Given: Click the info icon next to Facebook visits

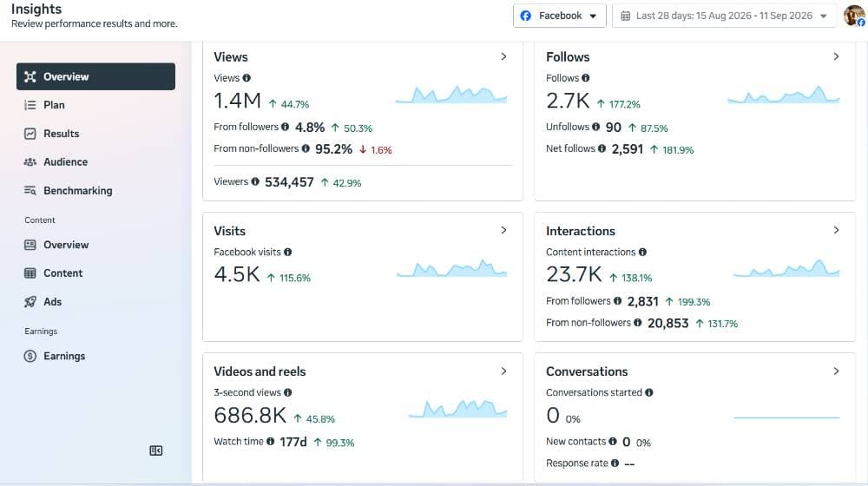Looking at the screenshot, I should [x=288, y=252].
